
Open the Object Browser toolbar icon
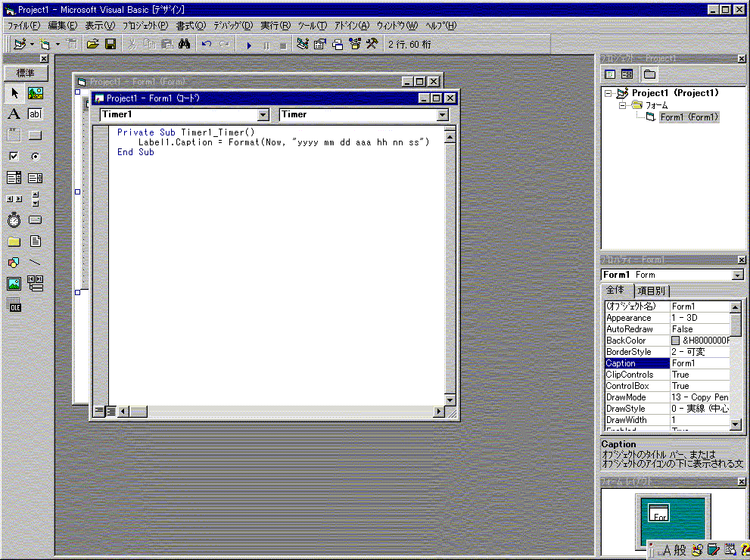coord(355,45)
